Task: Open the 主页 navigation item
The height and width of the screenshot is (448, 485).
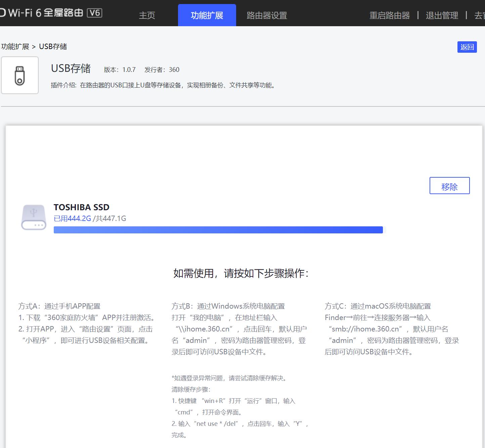Action: [147, 15]
